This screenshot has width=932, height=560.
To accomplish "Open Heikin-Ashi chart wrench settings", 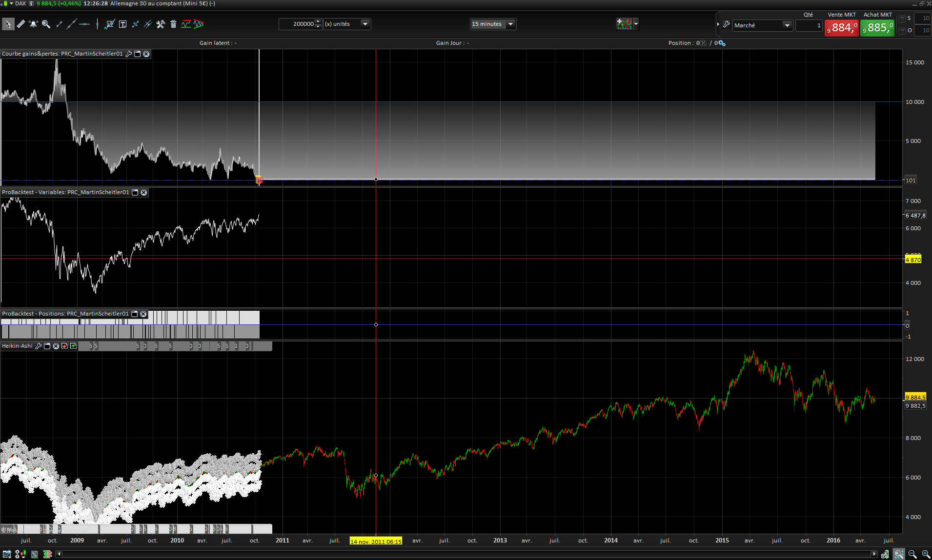I will tap(38, 346).
